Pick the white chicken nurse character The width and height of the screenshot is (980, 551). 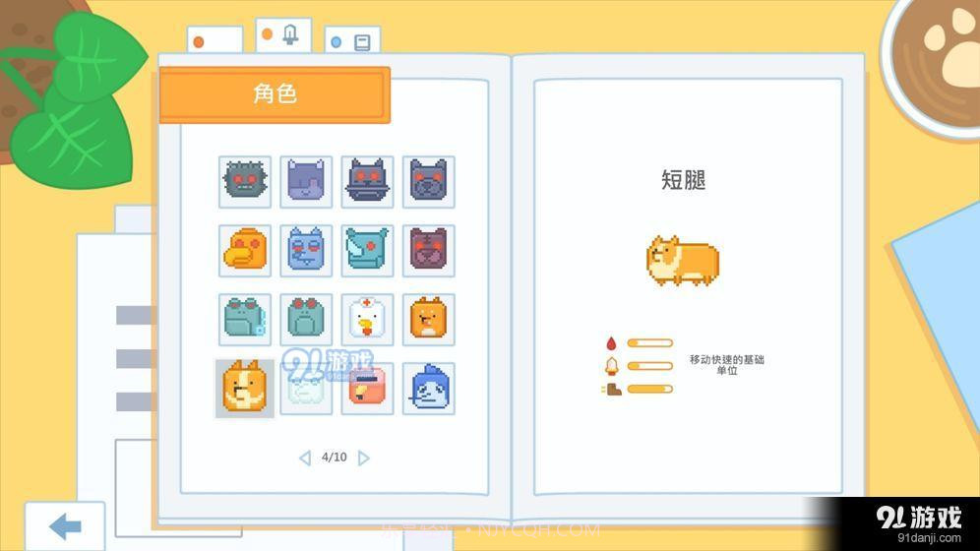[368, 319]
